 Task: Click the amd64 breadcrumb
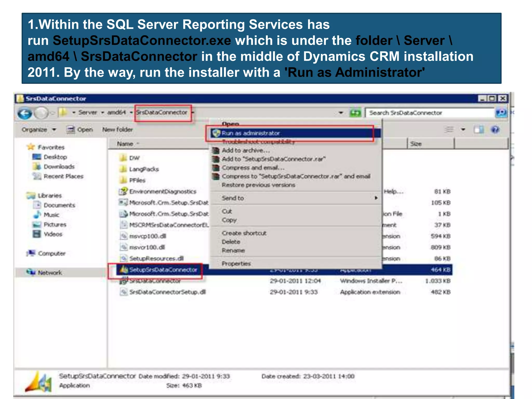tap(117, 112)
